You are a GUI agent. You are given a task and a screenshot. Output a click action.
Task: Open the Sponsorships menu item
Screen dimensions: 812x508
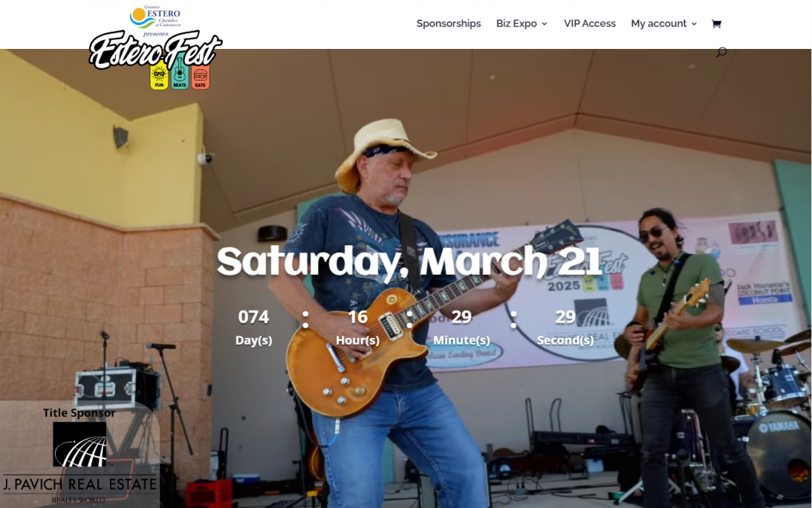[448, 24]
